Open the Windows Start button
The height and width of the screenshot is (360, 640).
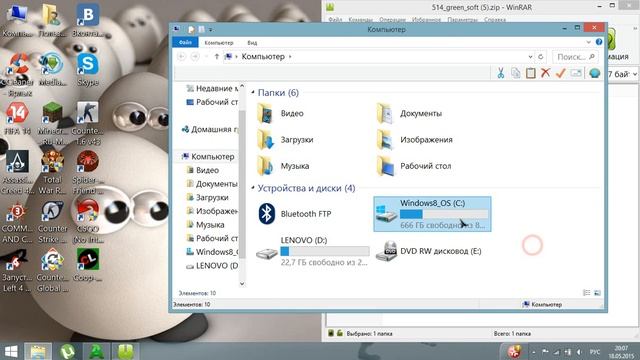click(11, 351)
